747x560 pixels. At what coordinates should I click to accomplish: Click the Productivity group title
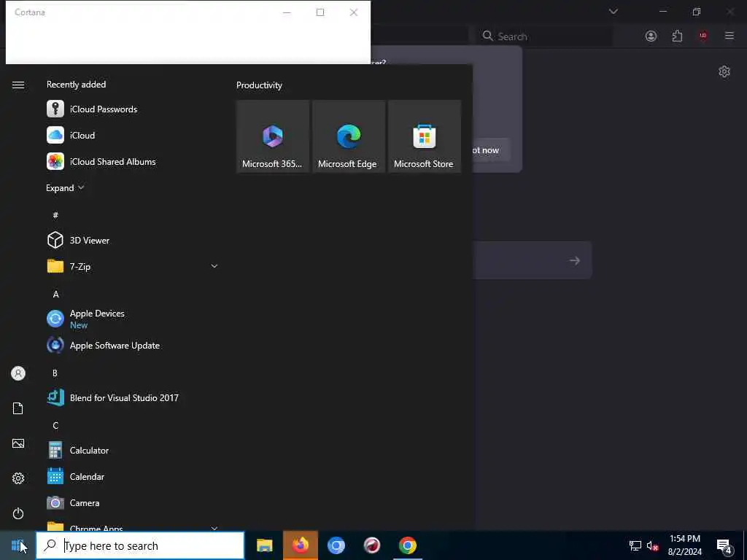tap(259, 85)
